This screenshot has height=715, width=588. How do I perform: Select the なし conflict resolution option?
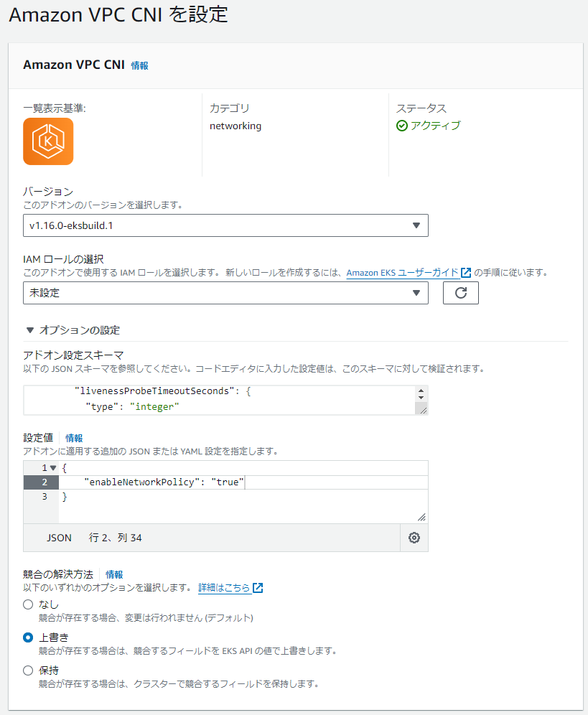click(28, 604)
